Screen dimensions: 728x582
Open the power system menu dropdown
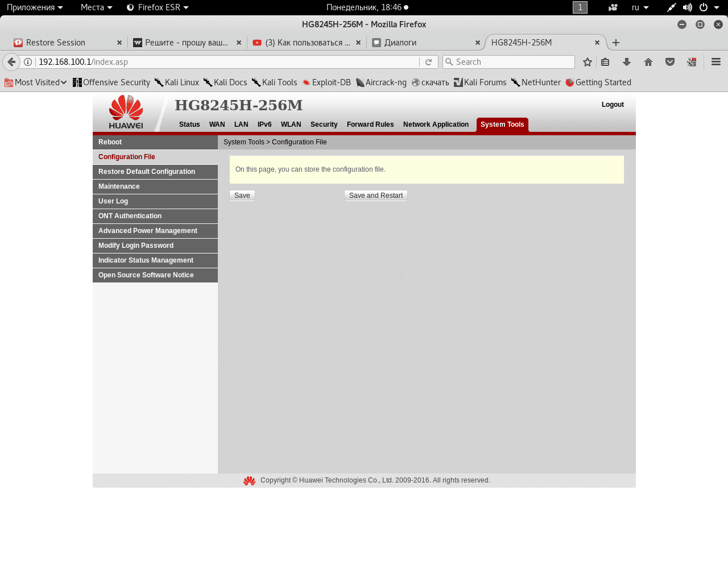pyautogui.click(x=709, y=7)
